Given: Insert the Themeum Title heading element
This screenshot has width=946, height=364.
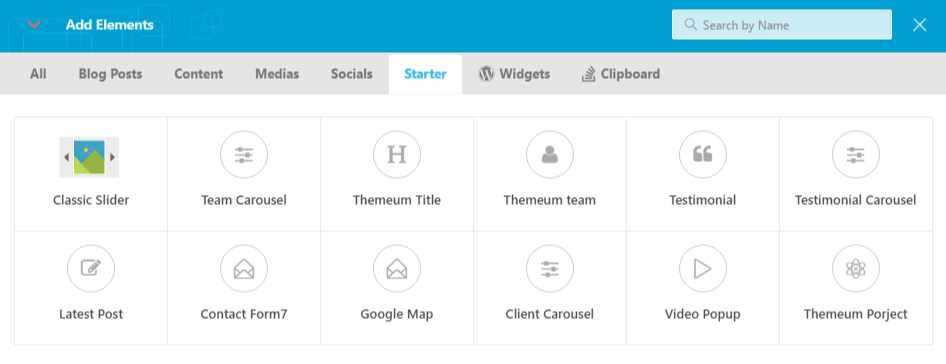Looking at the screenshot, I should tap(397, 173).
